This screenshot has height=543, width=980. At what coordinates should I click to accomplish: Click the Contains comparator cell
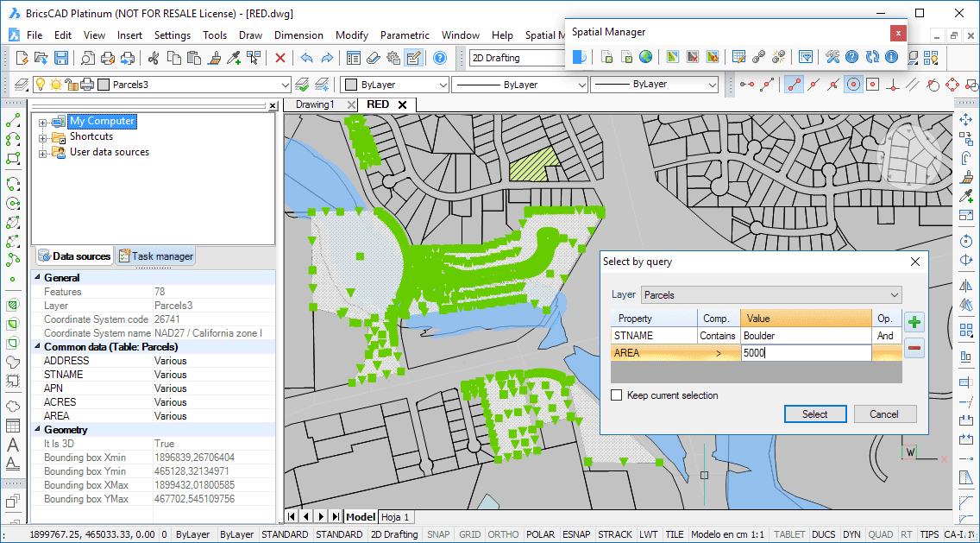(718, 336)
